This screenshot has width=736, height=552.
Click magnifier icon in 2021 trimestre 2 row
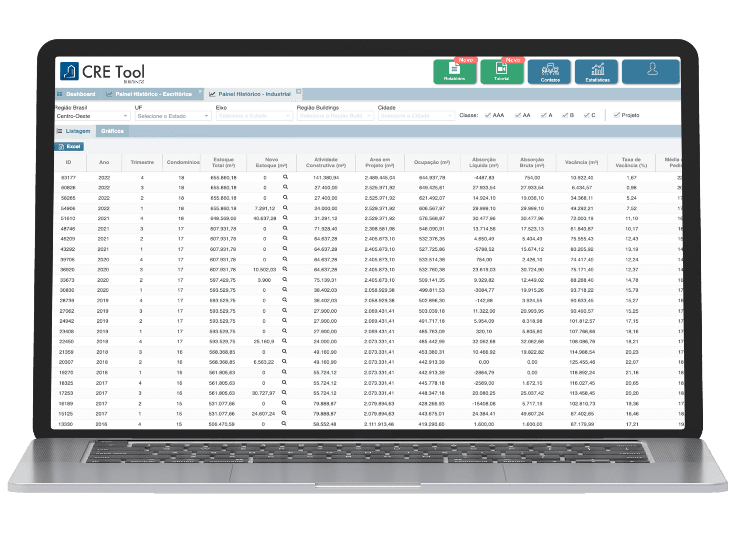point(285,238)
